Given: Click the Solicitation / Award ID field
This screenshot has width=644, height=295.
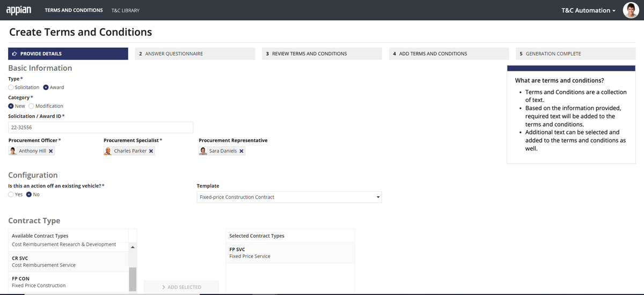Looking at the screenshot, I should 100,128.
